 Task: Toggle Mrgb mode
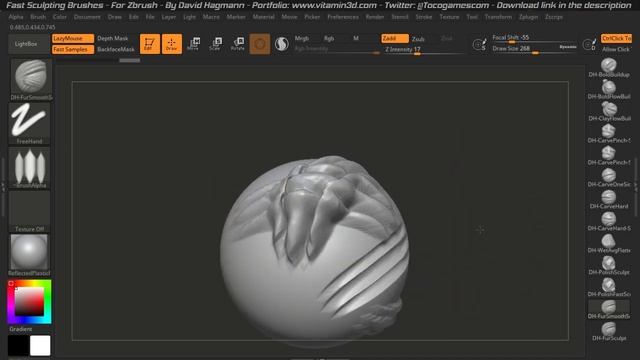pyautogui.click(x=302, y=38)
